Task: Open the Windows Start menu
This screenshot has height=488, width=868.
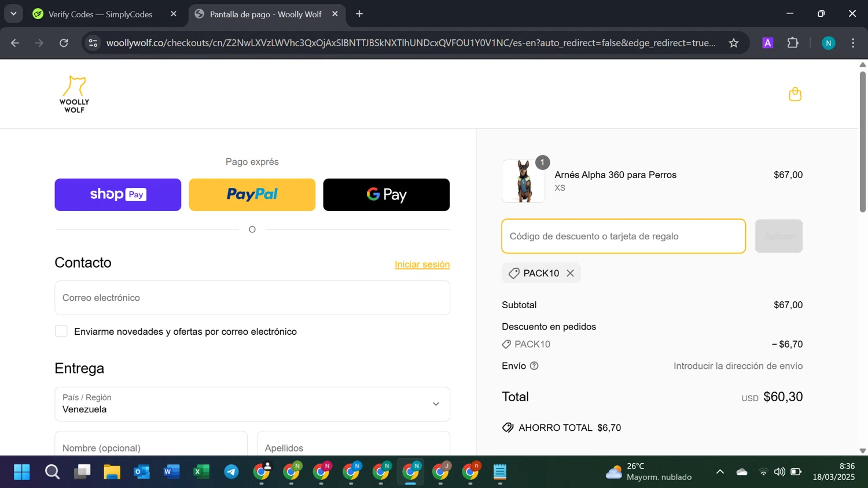Action: (x=22, y=472)
